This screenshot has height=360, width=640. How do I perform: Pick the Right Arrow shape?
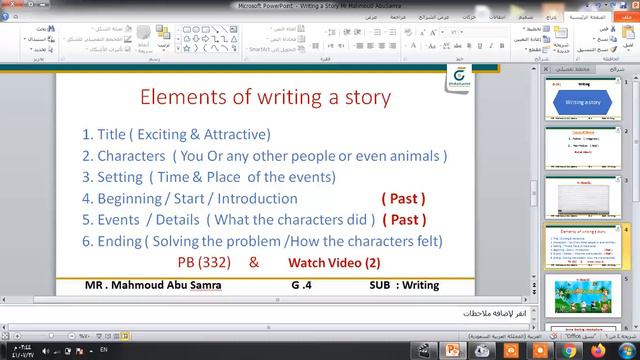[205, 39]
